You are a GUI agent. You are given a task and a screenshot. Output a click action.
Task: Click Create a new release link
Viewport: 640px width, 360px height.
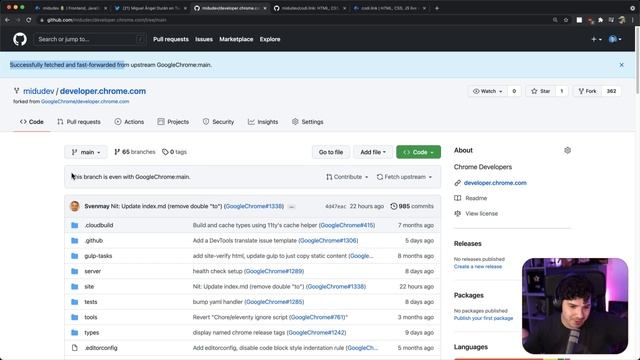click(x=478, y=267)
